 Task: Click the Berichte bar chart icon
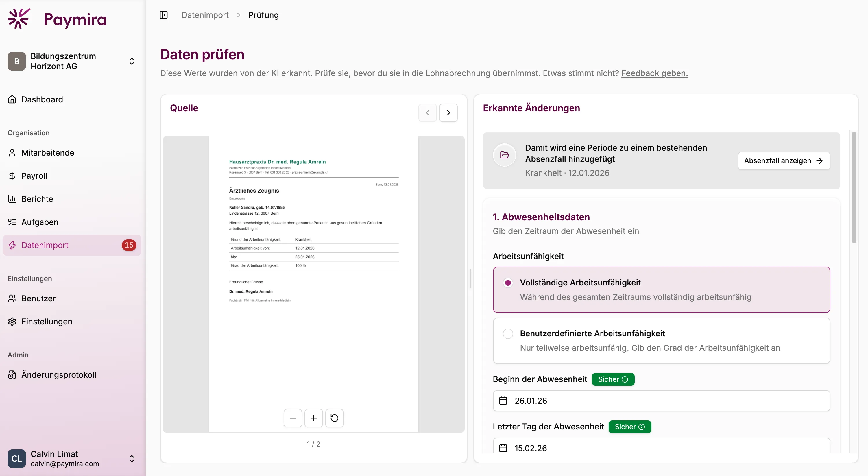tap(12, 199)
